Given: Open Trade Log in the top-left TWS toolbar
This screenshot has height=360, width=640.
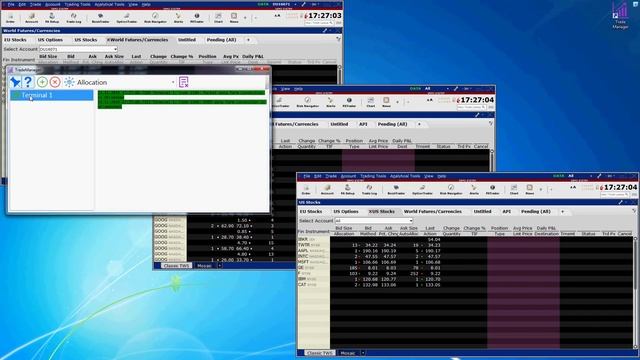Looking at the screenshot, I should pyautogui.click(x=73, y=18).
